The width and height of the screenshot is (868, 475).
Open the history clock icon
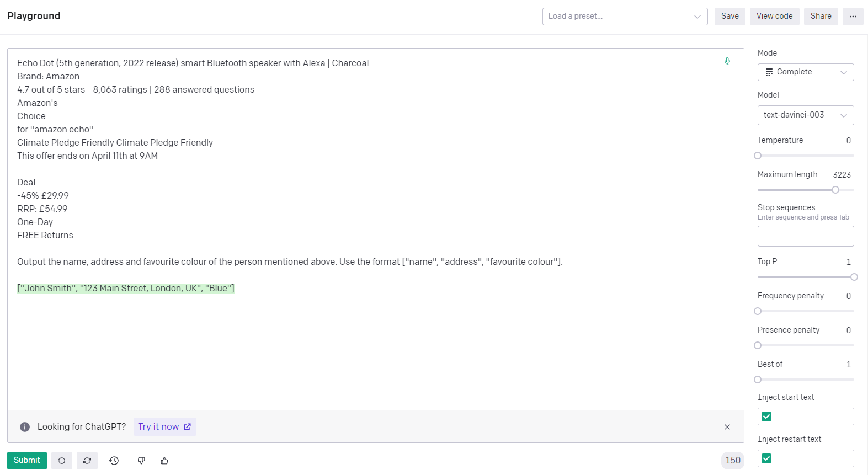(x=114, y=461)
